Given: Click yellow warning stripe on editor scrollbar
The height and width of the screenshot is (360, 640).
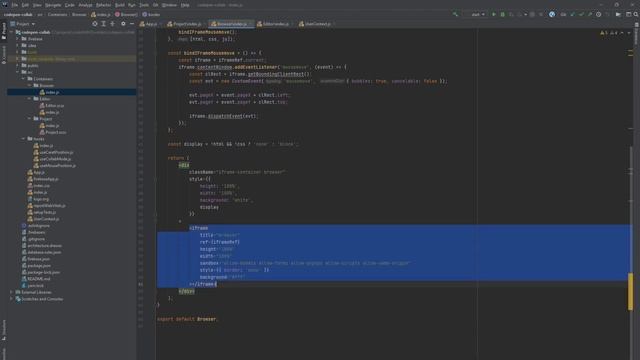Looking at the screenshot, I should [631, 291].
